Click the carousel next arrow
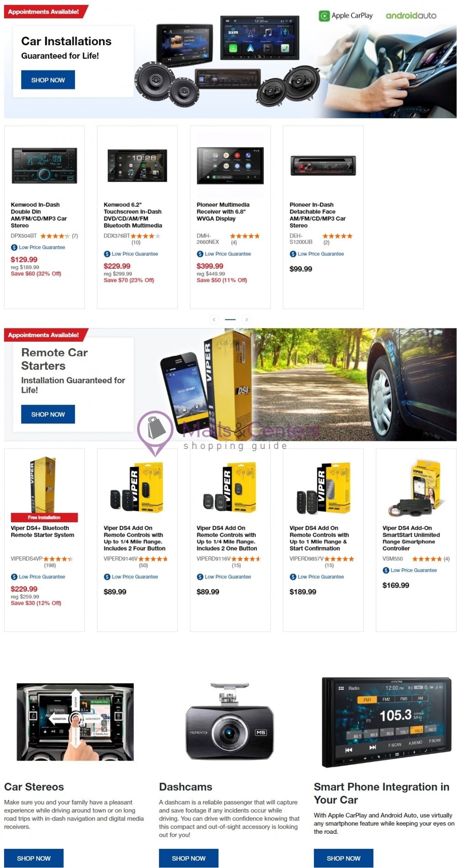Screen dimensions: 457x868 tap(246, 319)
